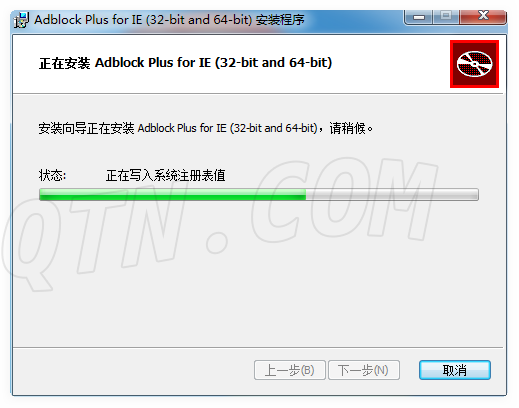Click the 安装向导正在安装 description line
Screen dimensions: 519x408
[x=205, y=128]
